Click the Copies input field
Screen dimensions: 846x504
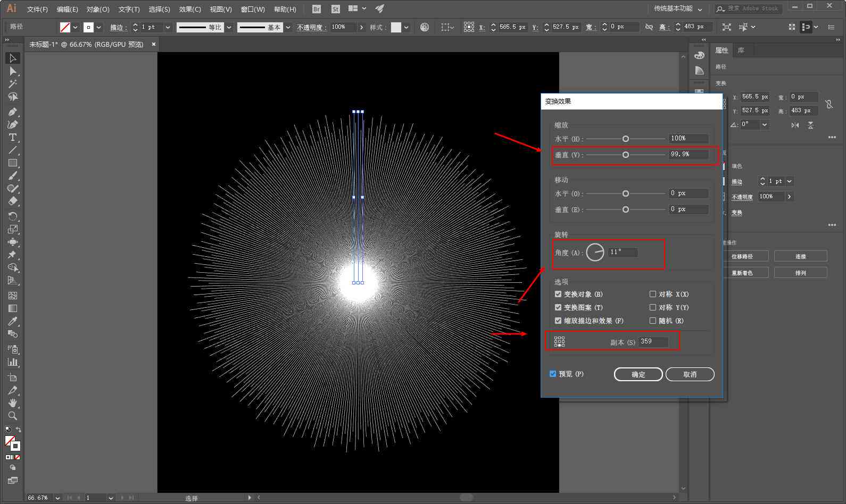pos(653,342)
